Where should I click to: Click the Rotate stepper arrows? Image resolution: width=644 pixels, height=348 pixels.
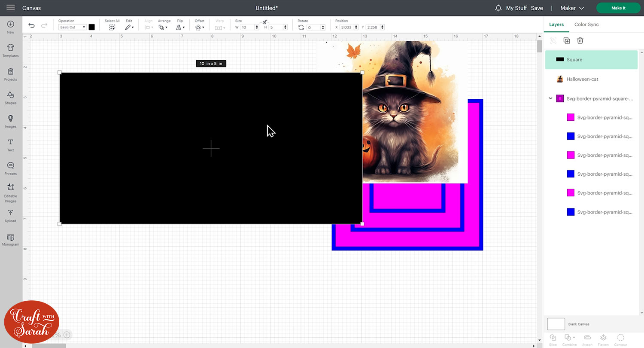(x=323, y=27)
